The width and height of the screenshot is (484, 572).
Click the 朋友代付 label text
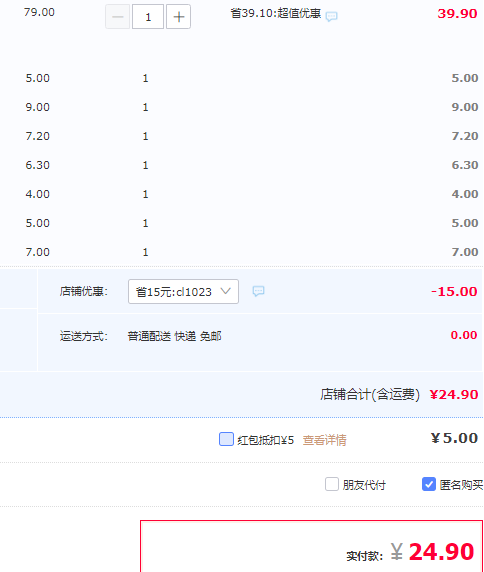click(x=364, y=485)
